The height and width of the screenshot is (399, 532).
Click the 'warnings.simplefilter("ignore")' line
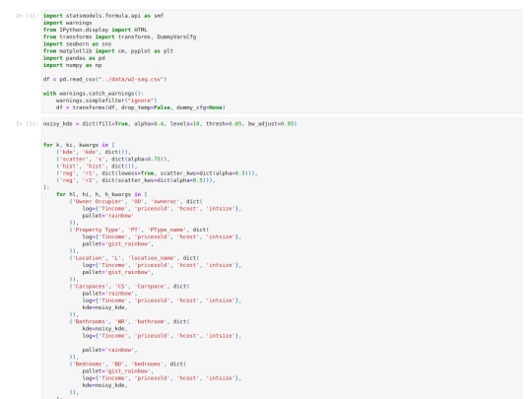coord(106,100)
